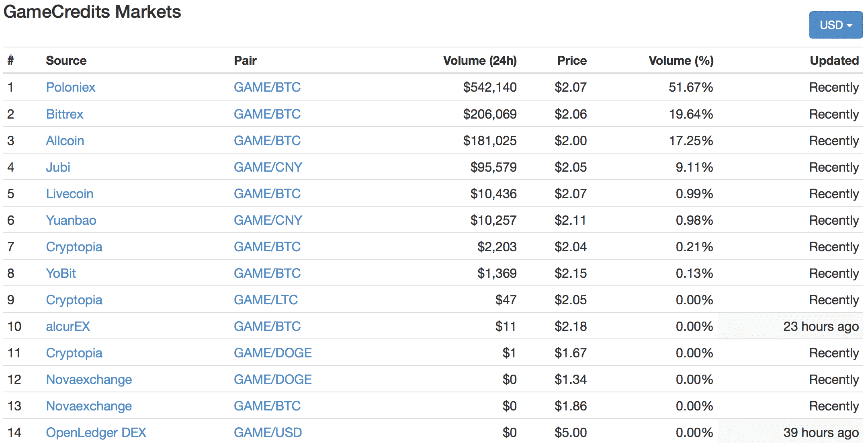The height and width of the screenshot is (443, 868).
Task: Select the 17.25% volume share
Action: click(691, 140)
